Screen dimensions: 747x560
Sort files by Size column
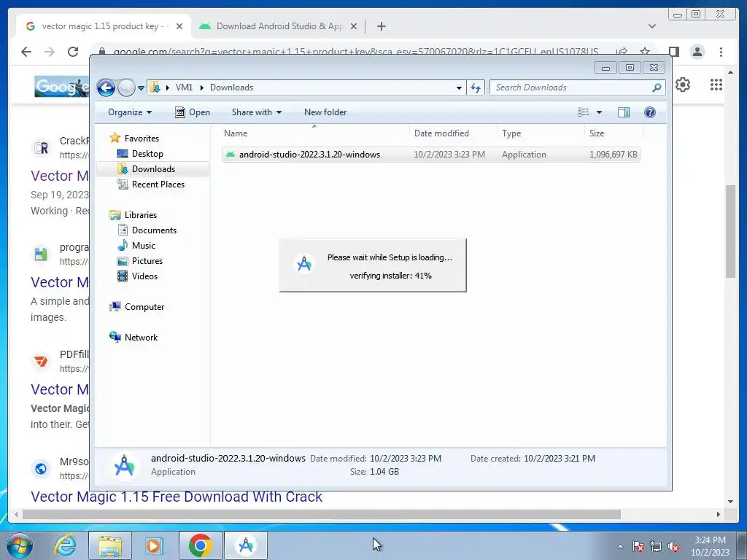(614, 133)
